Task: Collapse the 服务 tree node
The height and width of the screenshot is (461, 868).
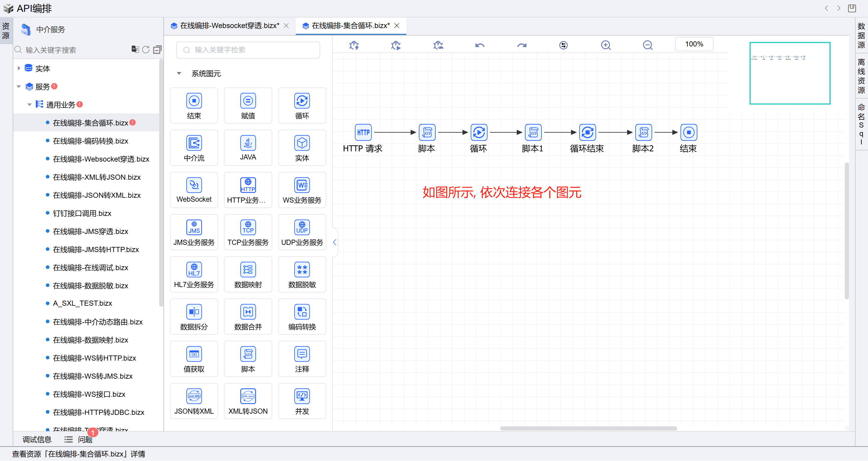Action: [19, 87]
